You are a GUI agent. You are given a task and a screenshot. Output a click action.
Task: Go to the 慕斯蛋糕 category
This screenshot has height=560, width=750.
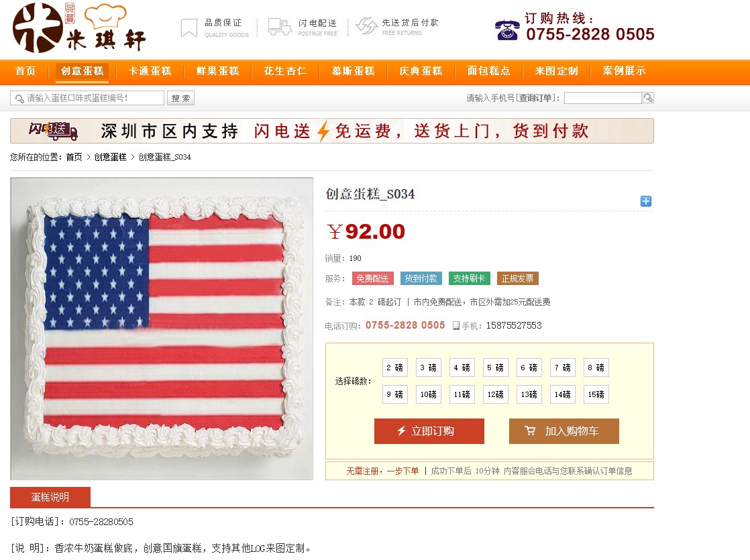(353, 71)
